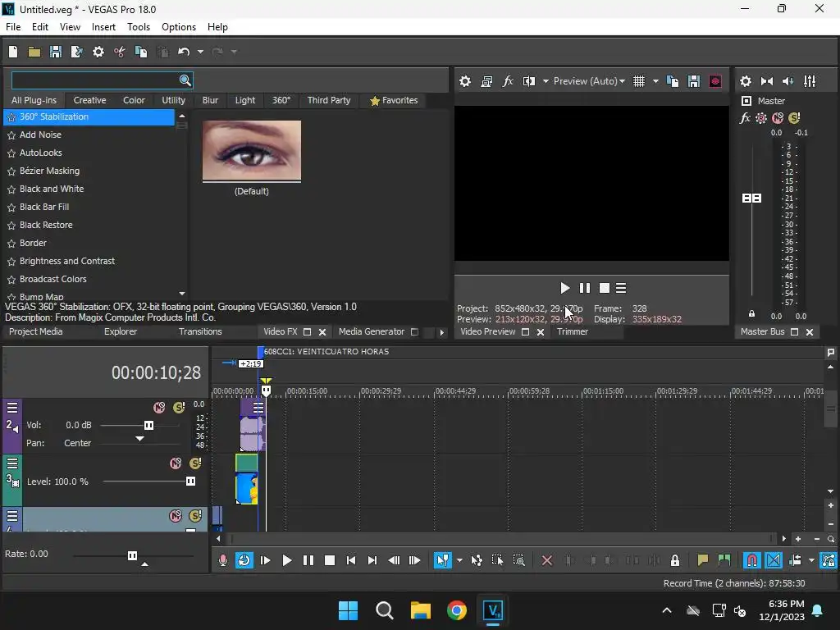Click Record microphone button in transport
Screen dimensions: 840x630
223,560
